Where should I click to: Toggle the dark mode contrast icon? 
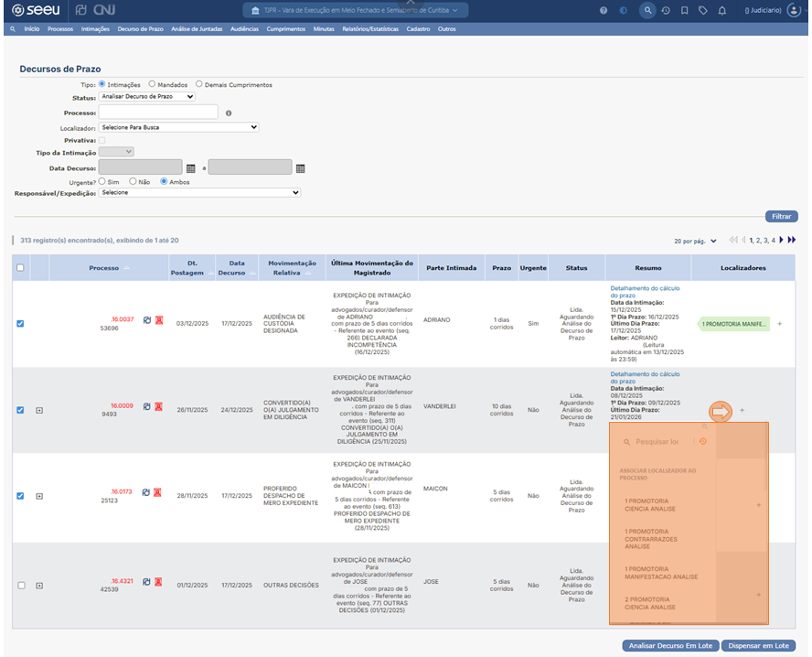(623, 10)
